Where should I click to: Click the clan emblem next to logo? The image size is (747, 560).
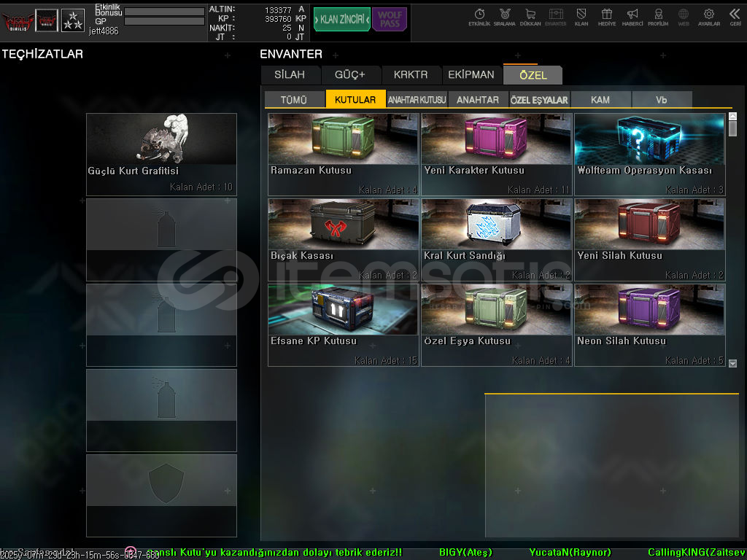tap(47, 20)
